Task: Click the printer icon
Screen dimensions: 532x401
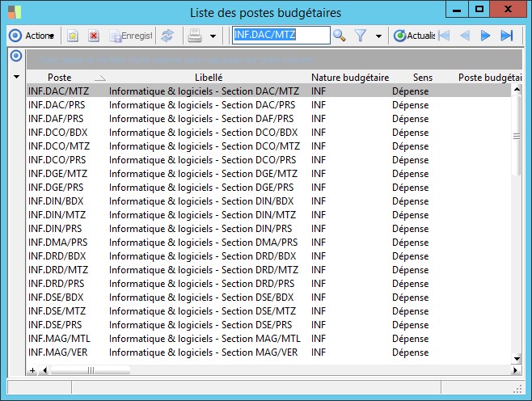Action: point(195,36)
